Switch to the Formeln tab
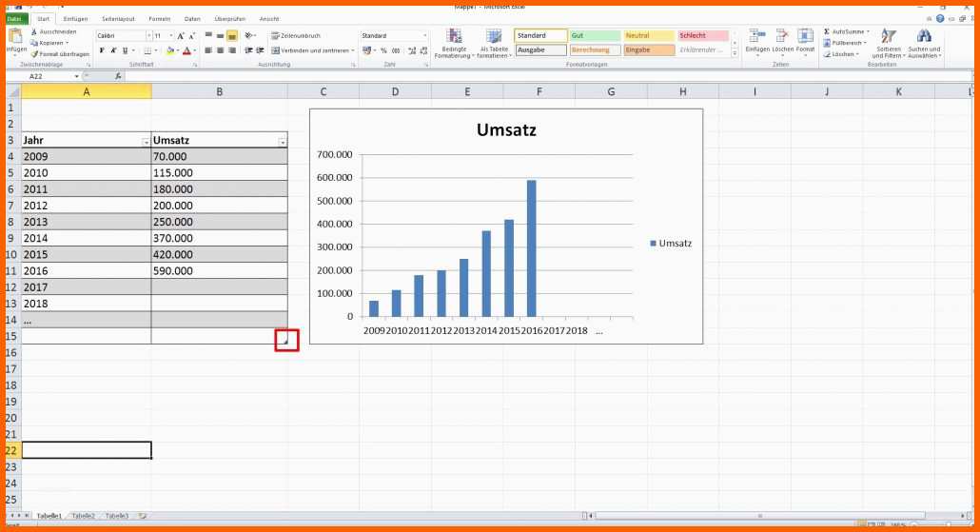 pyautogui.click(x=160, y=19)
